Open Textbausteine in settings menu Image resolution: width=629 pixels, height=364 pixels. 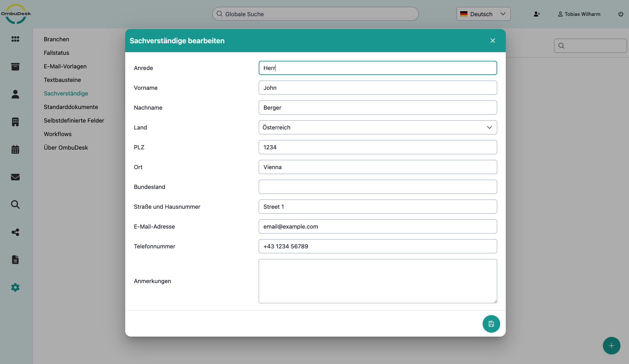point(62,80)
